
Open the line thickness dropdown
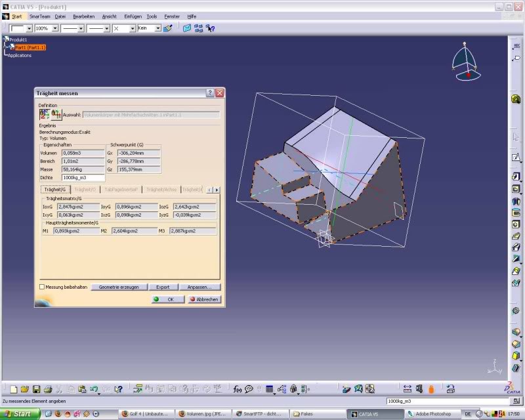81,28
